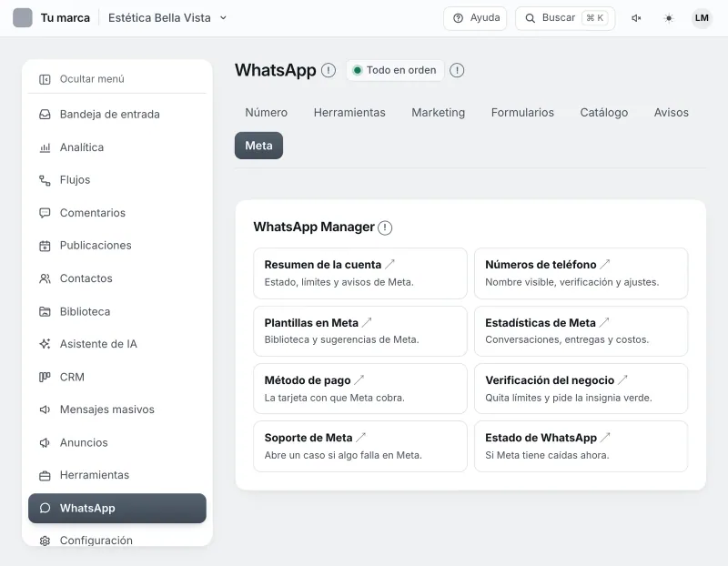Click the Asistente de IA sparkle icon
The width and height of the screenshot is (728, 566).
tap(45, 344)
